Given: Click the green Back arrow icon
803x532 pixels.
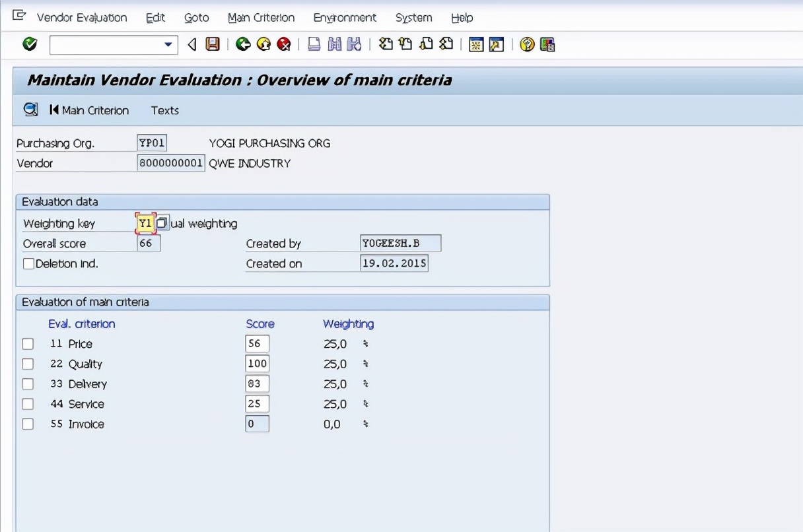Looking at the screenshot, I should (x=243, y=44).
